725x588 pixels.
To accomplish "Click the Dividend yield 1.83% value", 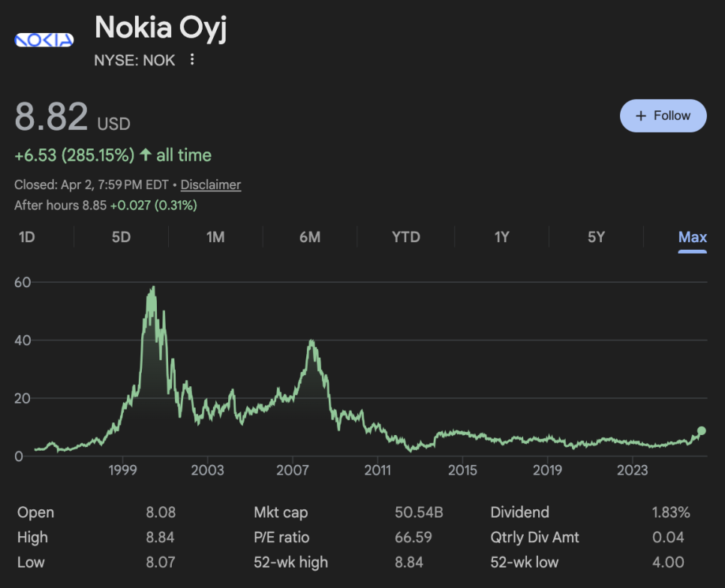I will [671, 513].
